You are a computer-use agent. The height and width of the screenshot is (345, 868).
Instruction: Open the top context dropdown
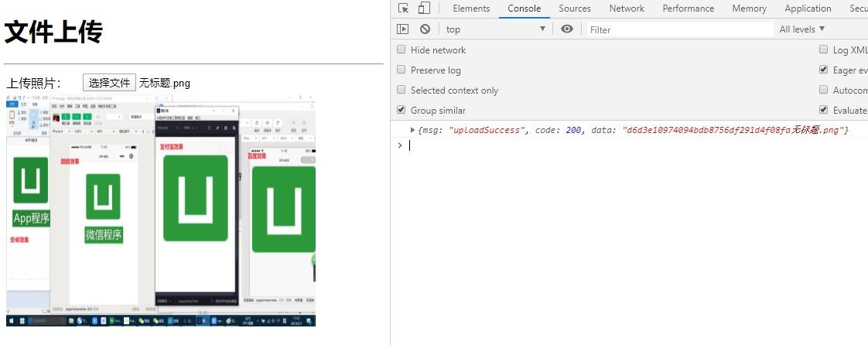[x=495, y=29]
